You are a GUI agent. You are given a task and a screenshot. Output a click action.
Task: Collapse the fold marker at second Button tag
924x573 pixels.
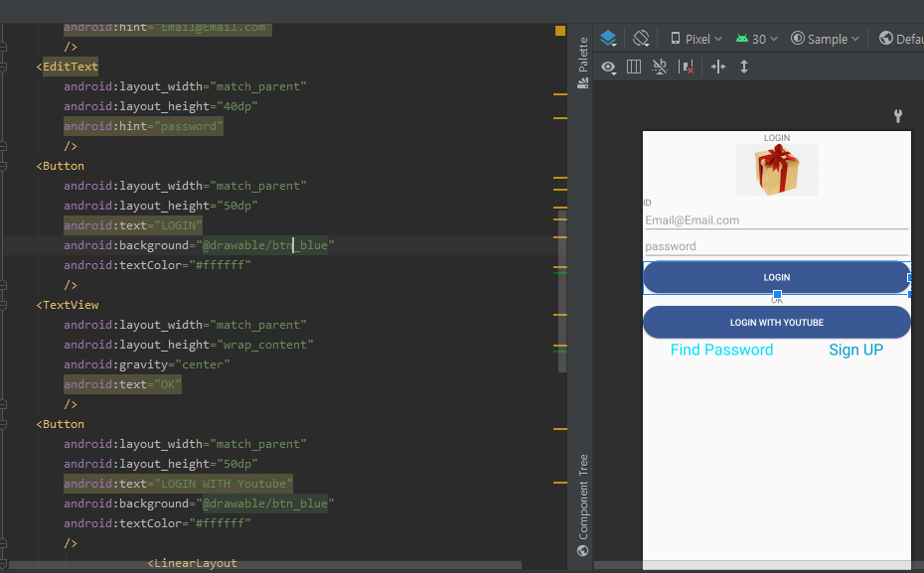pyautogui.click(x=4, y=424)
